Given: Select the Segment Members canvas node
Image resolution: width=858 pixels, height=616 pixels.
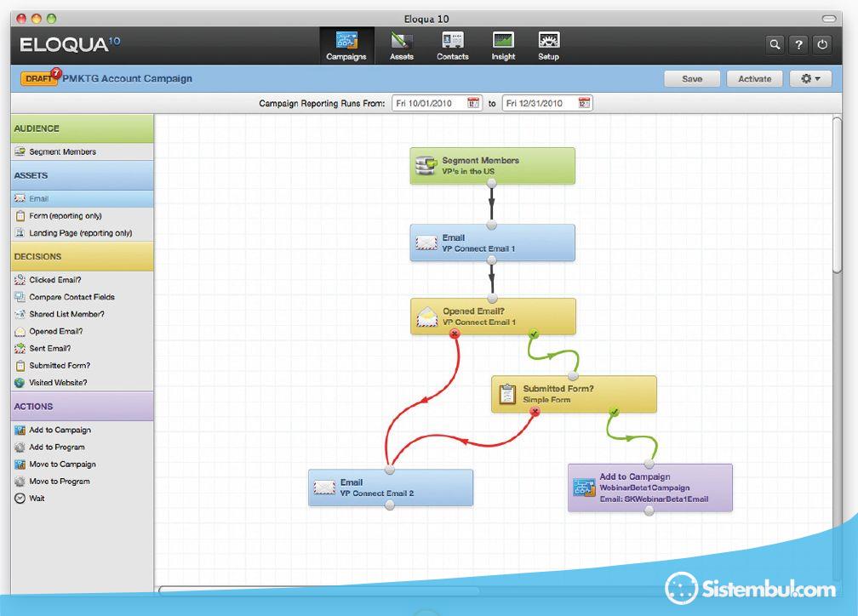Looking at the screenshot, I should [x=493, y=166].
